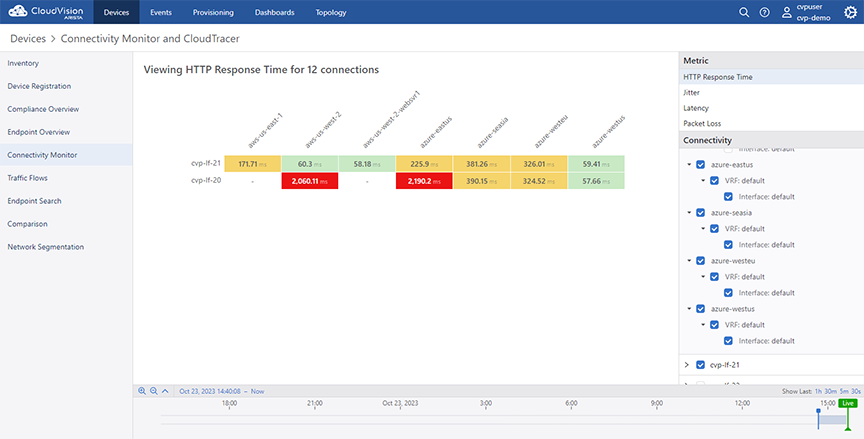Collapse the azure-eastus tree node arrow

[689, 165]
